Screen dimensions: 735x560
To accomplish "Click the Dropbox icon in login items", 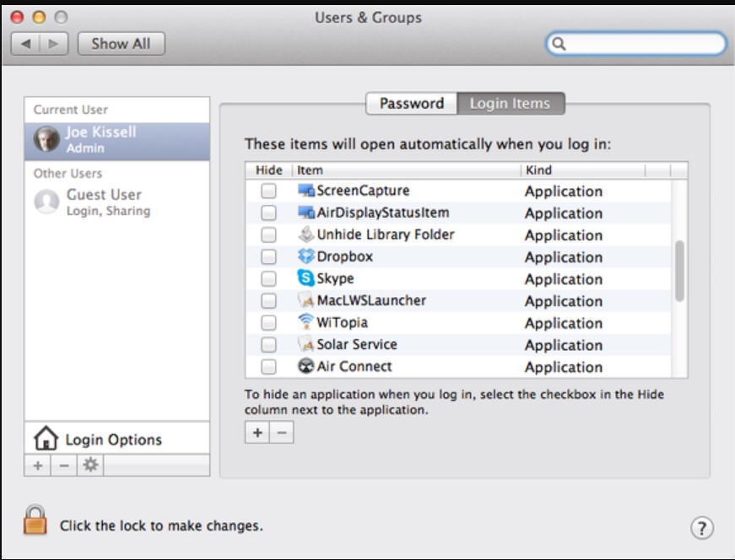I will (x=306, y=256).
